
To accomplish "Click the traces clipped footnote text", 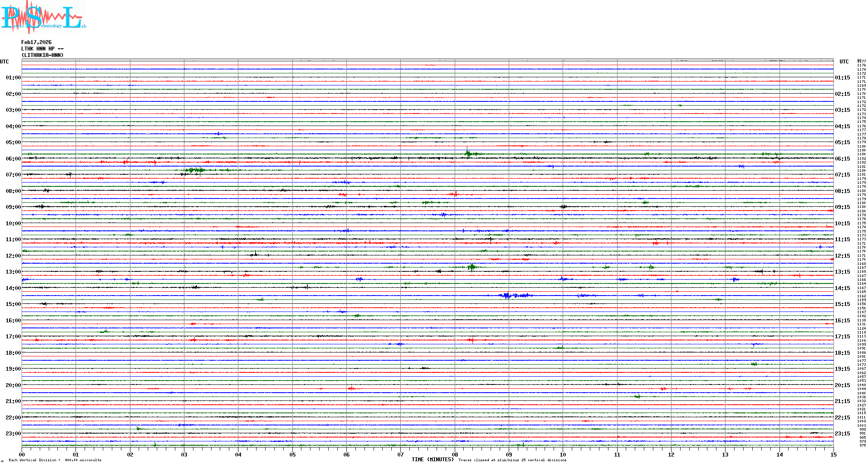I will coord(512,460).
